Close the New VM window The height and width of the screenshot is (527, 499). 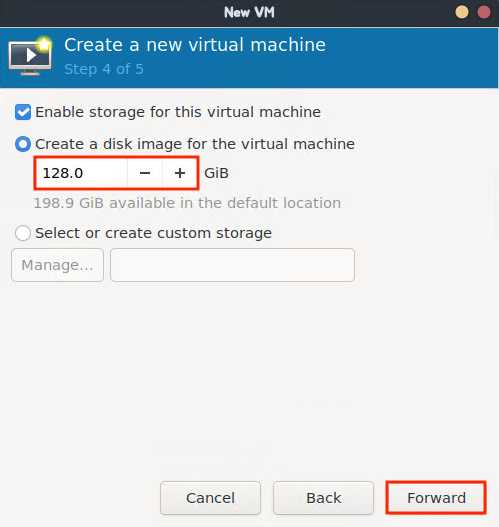coord(484,12)
